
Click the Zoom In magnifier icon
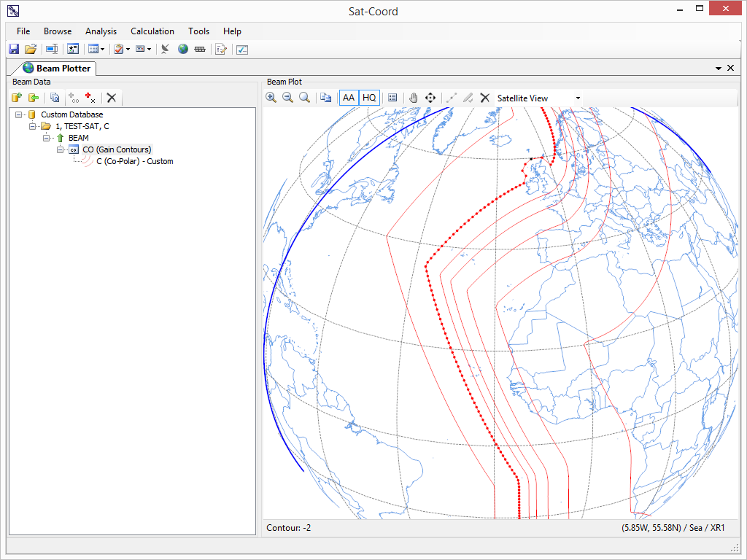(271, 98)
